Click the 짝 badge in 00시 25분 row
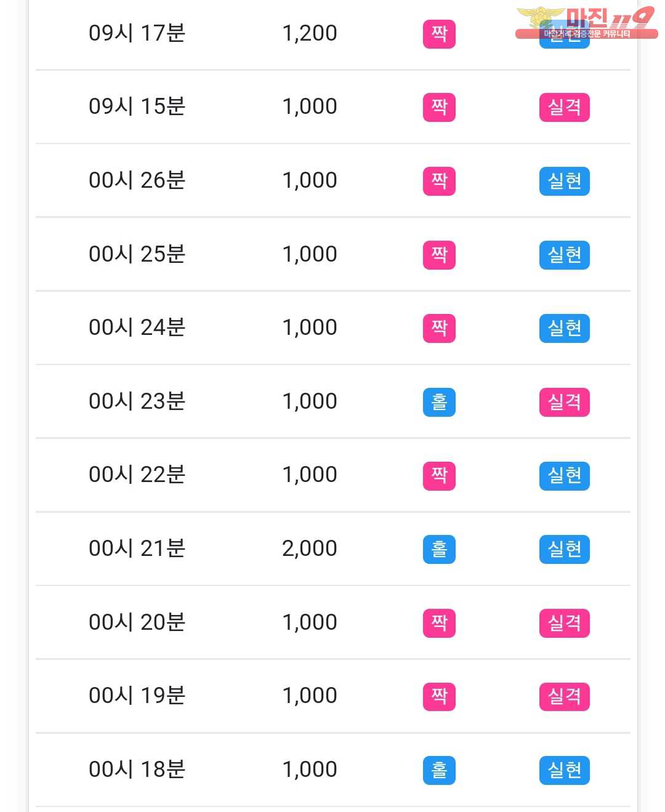The height and width of the screenshot is (812, 665). (439, 255)
